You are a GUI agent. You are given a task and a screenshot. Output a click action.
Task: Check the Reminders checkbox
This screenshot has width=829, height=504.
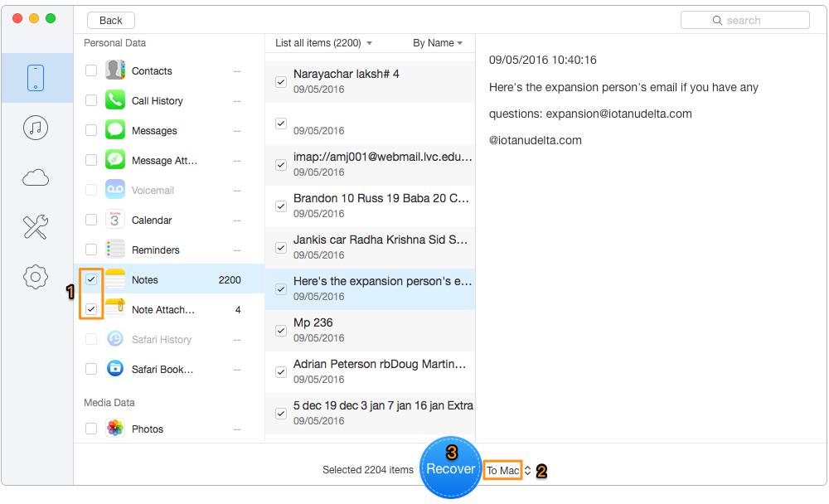pyautogui.click(x=91, y=249)
